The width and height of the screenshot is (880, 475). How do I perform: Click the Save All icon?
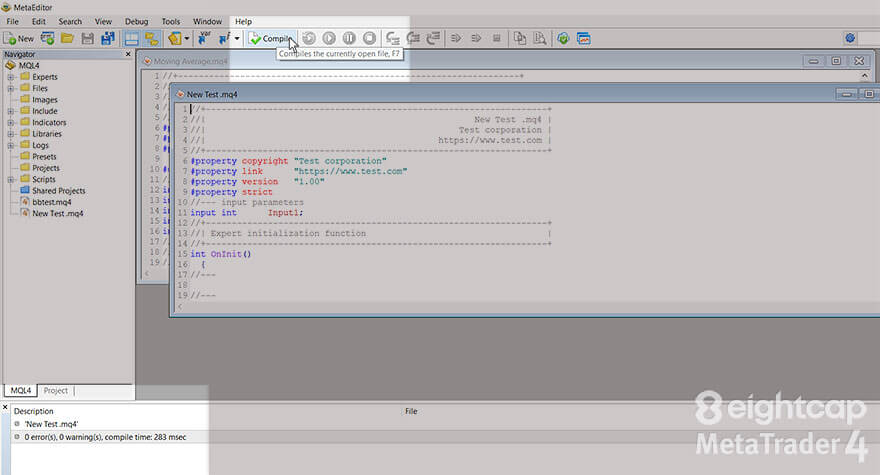[107, 39]
